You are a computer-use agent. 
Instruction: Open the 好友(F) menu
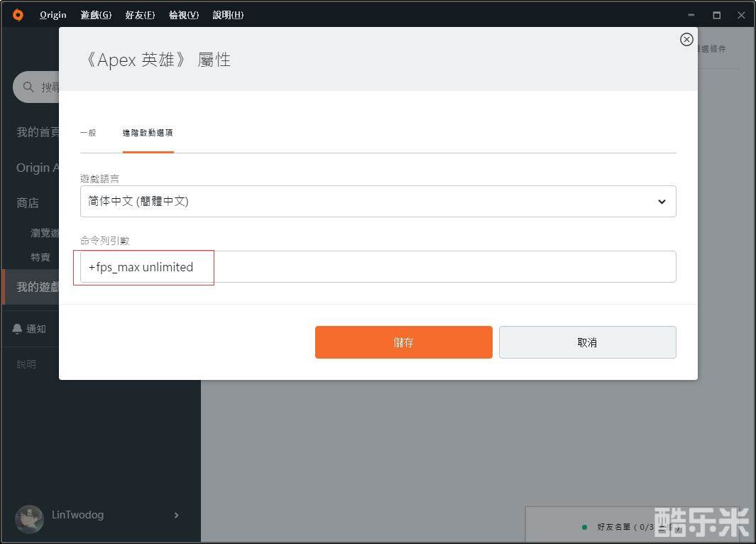(140, 15)
